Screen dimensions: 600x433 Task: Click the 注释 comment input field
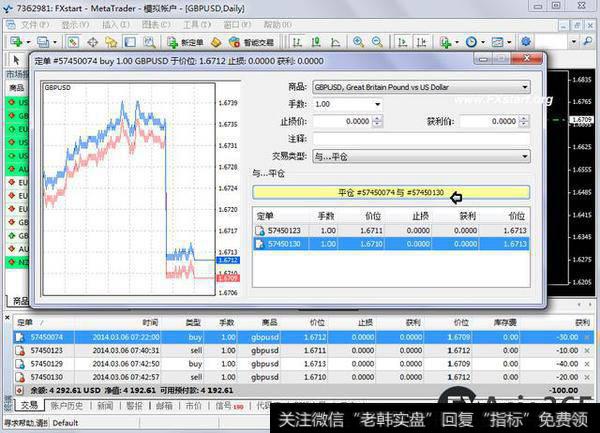(x=421, y=138)
